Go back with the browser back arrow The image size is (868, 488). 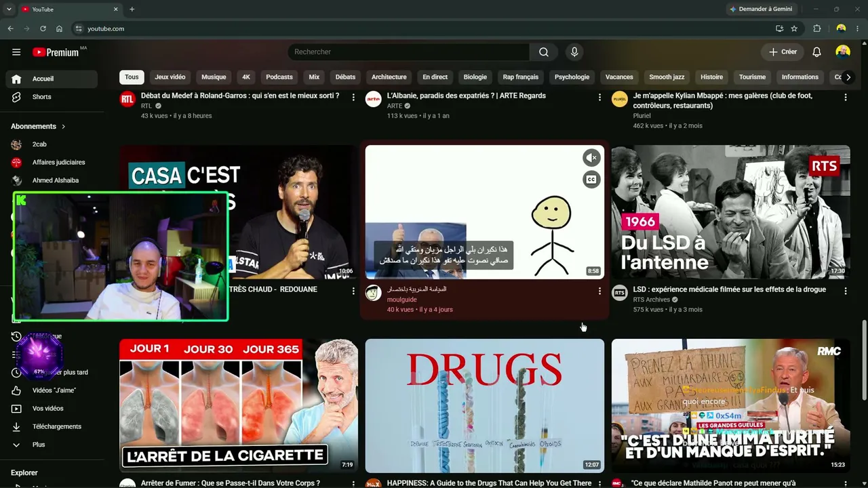[x=10, y=28]
